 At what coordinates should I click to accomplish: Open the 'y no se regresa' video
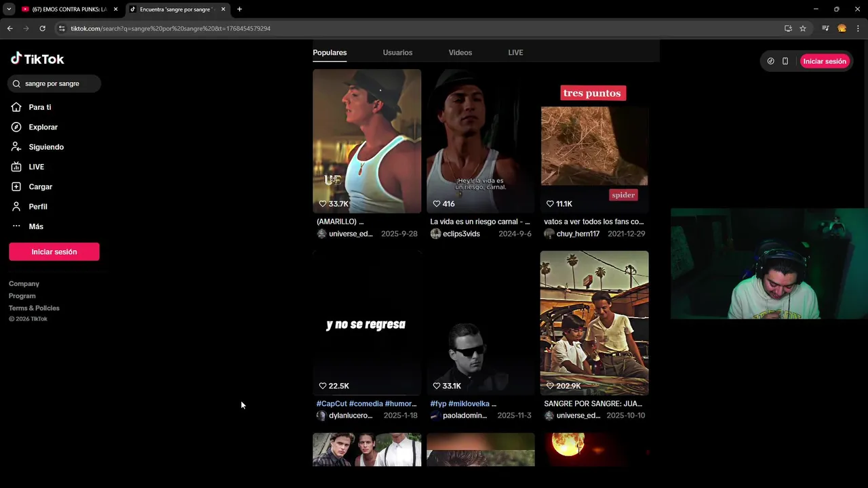367,323
